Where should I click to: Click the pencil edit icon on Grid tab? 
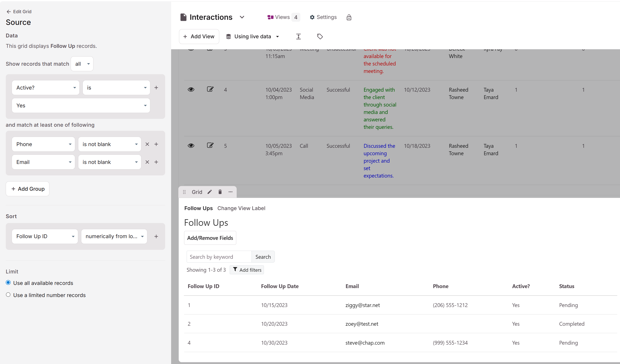pyautogui.click(x=209, y=192)
